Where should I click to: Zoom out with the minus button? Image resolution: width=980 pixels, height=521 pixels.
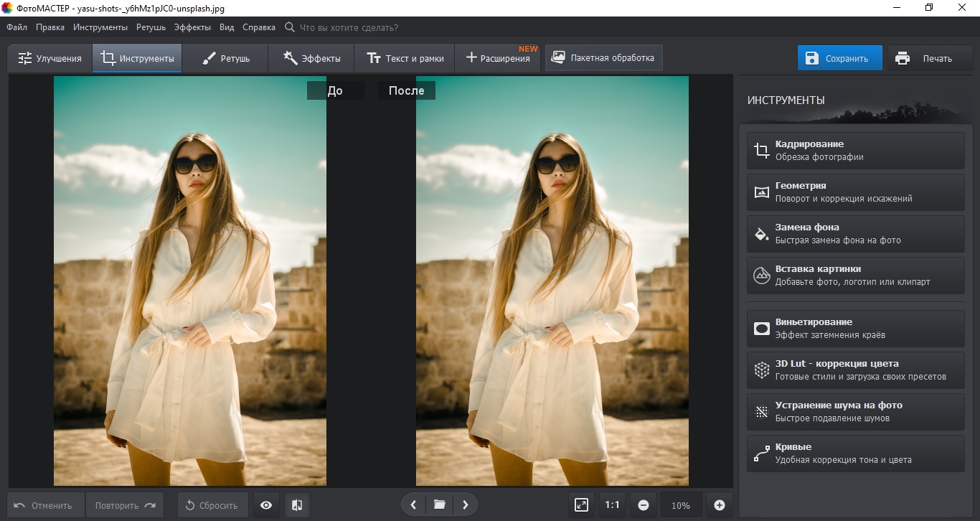(644, 505)
